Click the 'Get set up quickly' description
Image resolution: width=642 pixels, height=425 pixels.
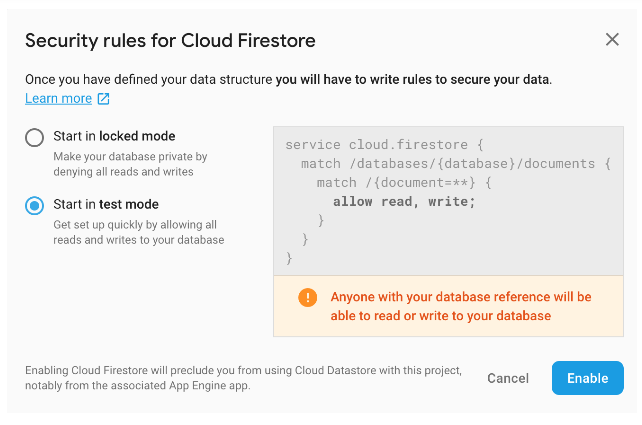pyautogui.click(x=139, y=232)
